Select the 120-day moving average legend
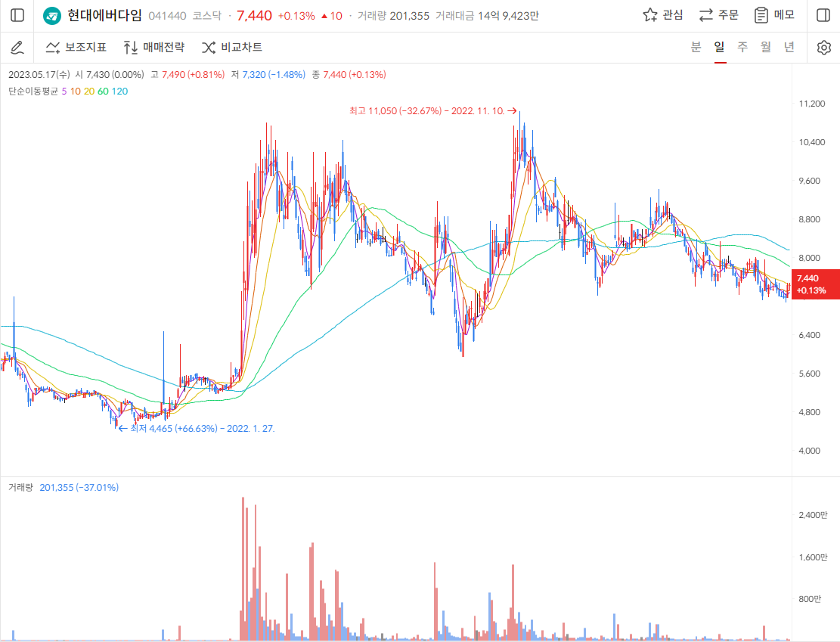The height and width of the screenshot is (642, 840). click(x=120, y=91)
